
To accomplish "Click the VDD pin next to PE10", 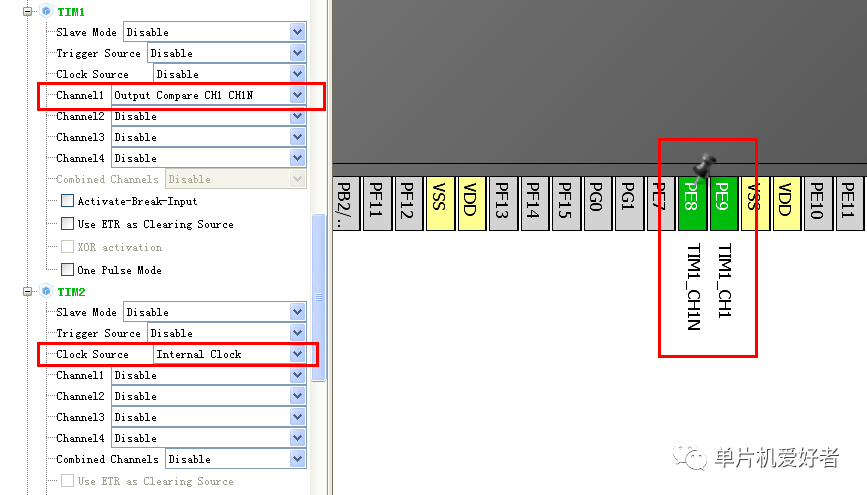I will coord(787,203).
